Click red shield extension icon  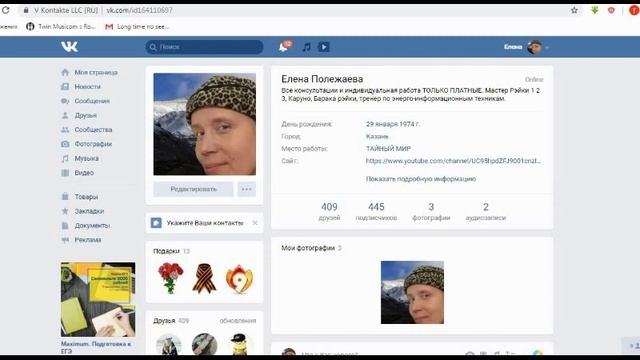pos(611,10)
